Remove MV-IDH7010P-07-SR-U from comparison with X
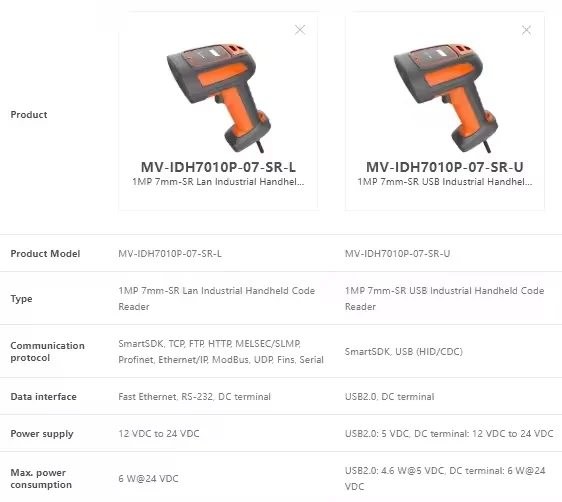This screenshot has width=562, height=502. tap(526, 30)
